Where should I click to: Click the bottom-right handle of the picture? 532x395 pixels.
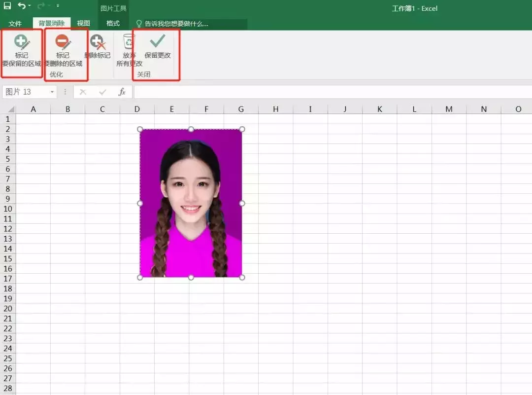[242, 278]
